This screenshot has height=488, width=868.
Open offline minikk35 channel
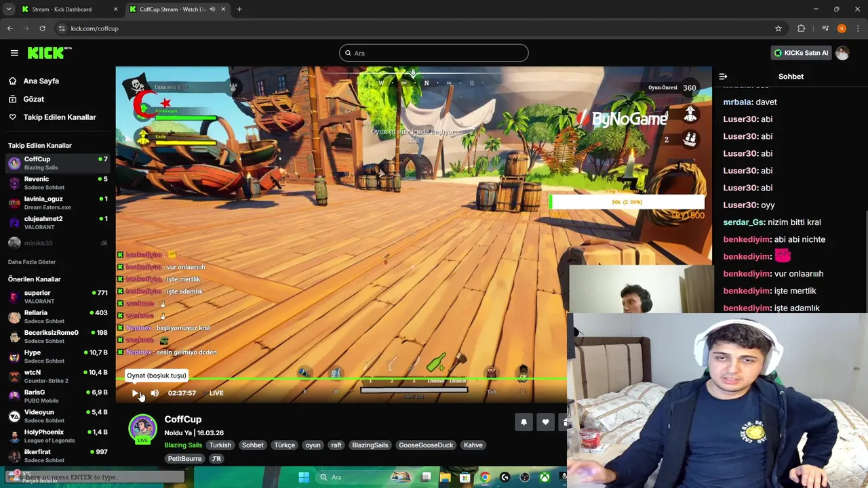point(58,243)
